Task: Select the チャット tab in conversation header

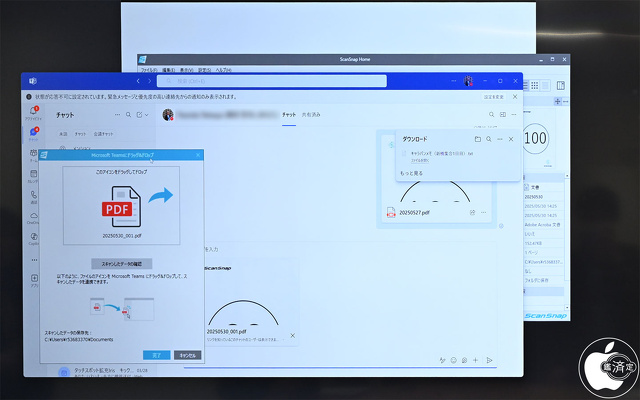Action: point(289,116)
